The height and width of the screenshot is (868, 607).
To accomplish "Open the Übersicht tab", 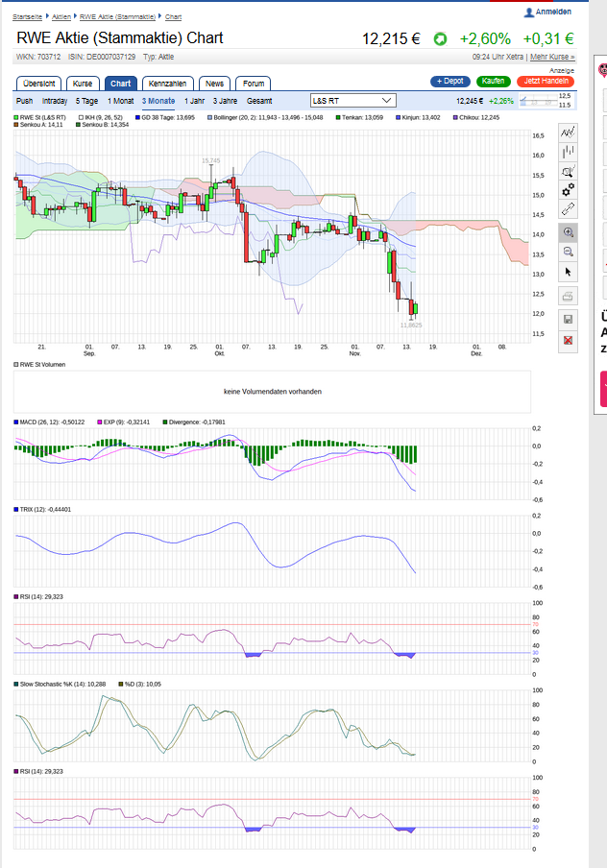I will point(38,84).
